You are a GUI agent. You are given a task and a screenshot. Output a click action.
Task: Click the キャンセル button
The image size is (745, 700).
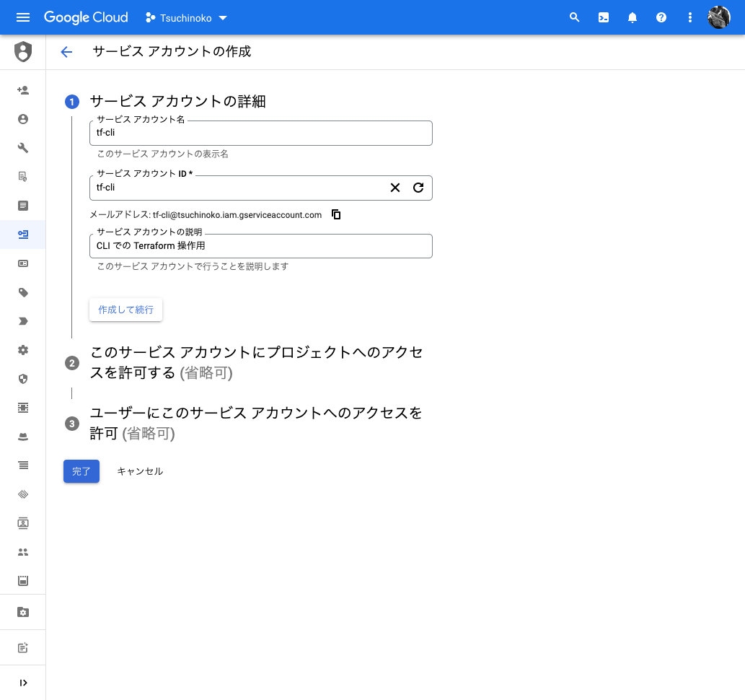point(140,471)
